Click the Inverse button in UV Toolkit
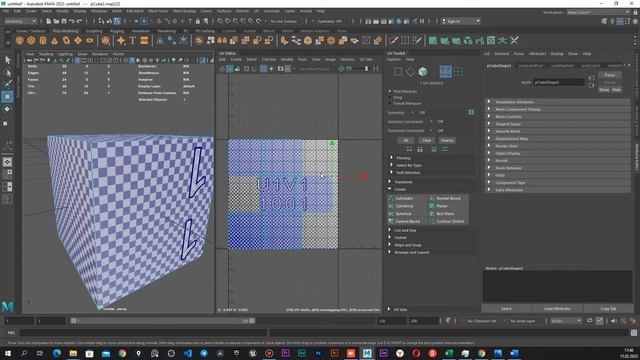This screenshot has height=360, width=640. [x=447, y=140]
